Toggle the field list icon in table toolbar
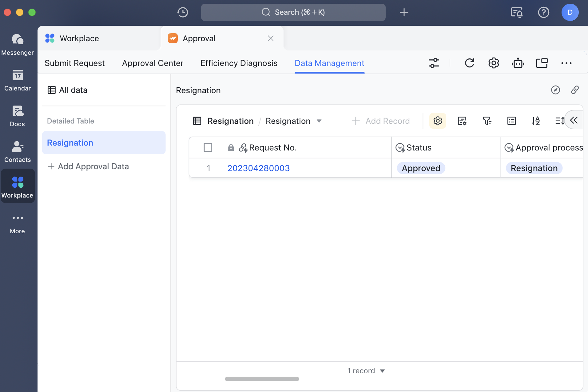This screenshot has height=392, width=588. point(511,121)
